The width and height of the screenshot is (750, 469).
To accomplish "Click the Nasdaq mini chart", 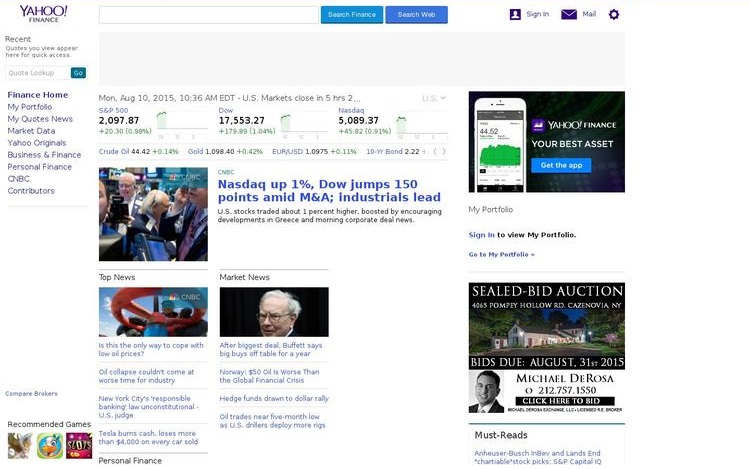I will (x=421, y=125).
